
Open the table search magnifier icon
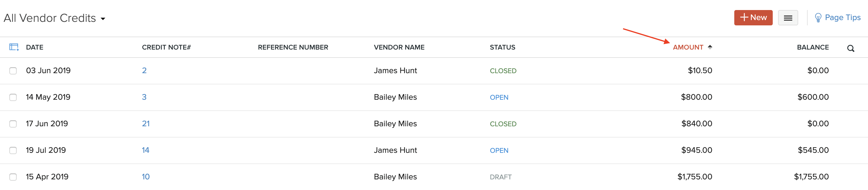click(851, 48)
